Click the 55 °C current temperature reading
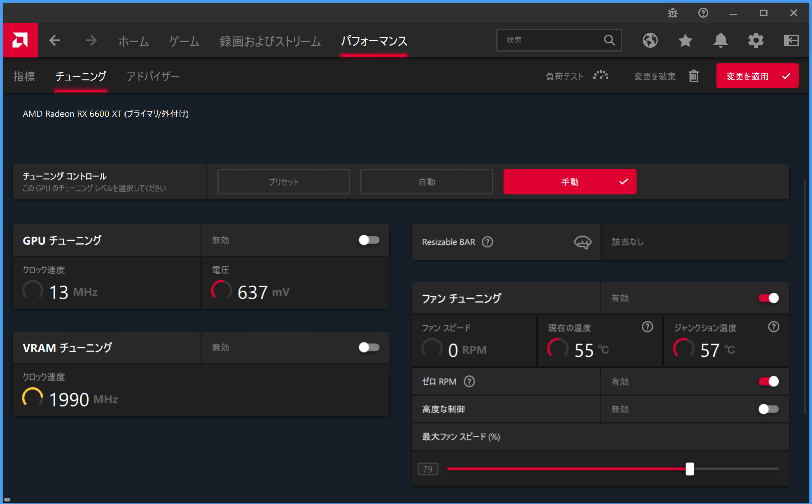 [x=592, y=350]
